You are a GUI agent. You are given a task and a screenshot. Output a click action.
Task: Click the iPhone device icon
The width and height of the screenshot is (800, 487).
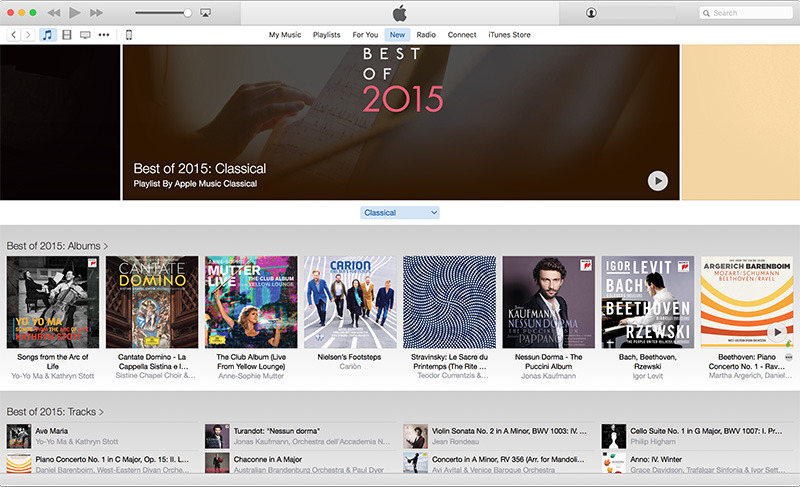[x=129, y=35]
